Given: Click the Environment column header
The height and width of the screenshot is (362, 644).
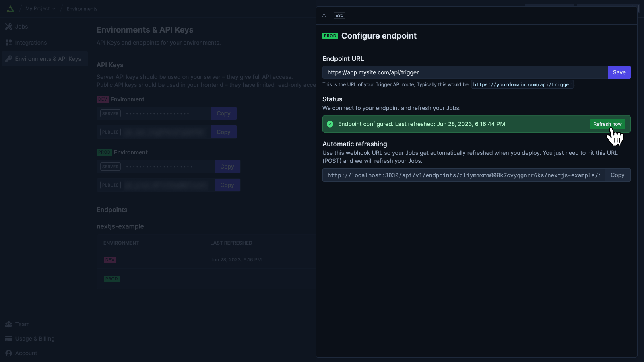Looking at the screenshot, I should 121,243.
